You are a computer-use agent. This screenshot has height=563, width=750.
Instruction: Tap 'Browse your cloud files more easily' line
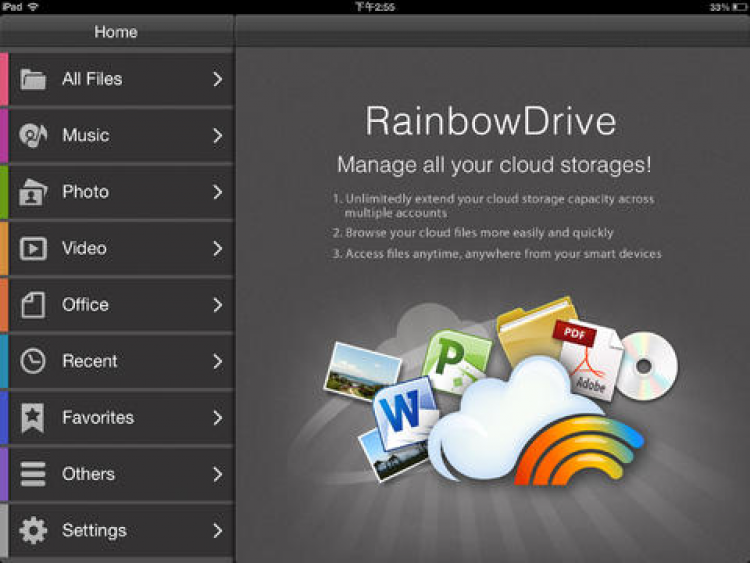click(x=473, y=233)
